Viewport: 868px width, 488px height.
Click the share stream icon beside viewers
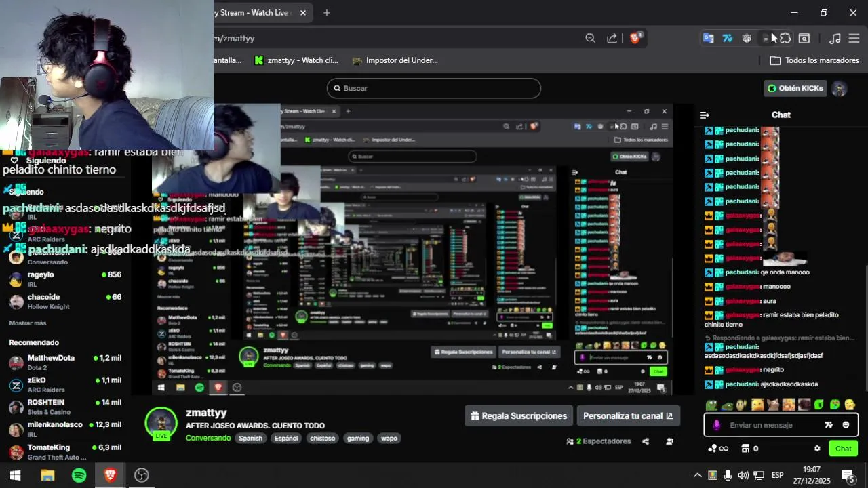tap(646, 441)
